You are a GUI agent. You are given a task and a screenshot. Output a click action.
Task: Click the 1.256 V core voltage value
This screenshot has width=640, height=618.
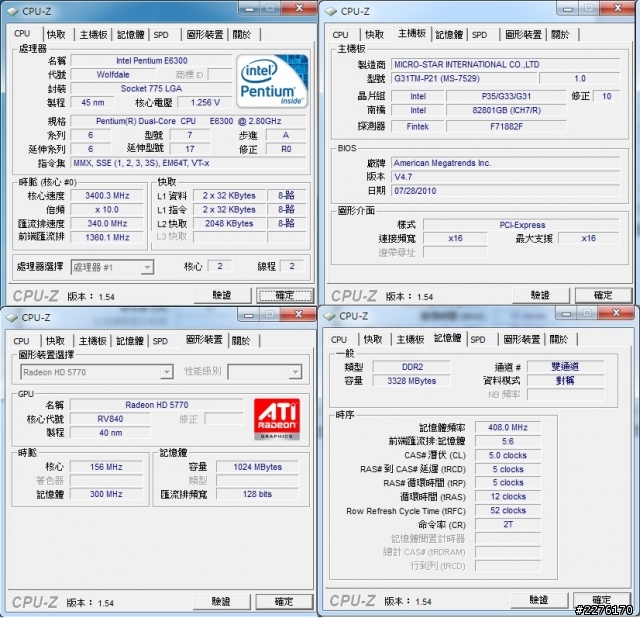(x=205, y=102)
